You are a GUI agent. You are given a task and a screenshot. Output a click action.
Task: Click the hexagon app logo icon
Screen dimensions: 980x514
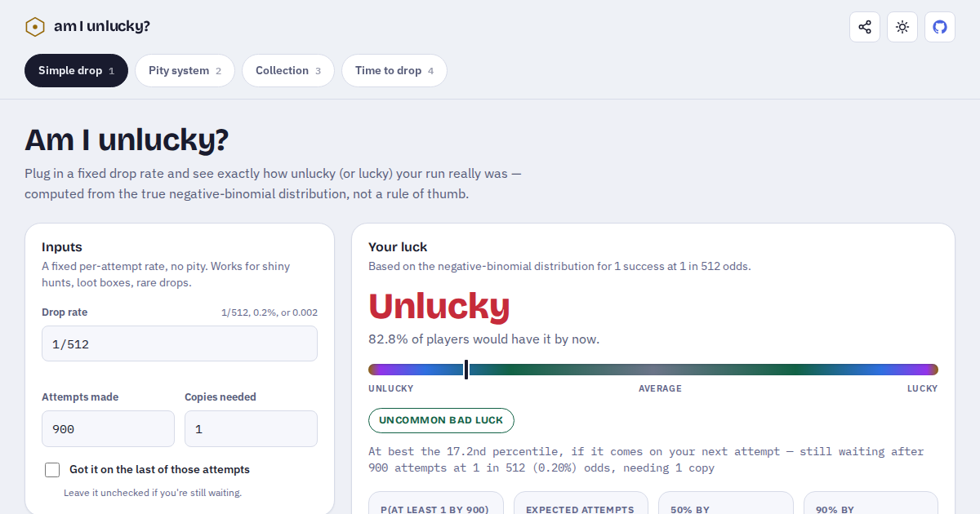[x=34, y=27]
